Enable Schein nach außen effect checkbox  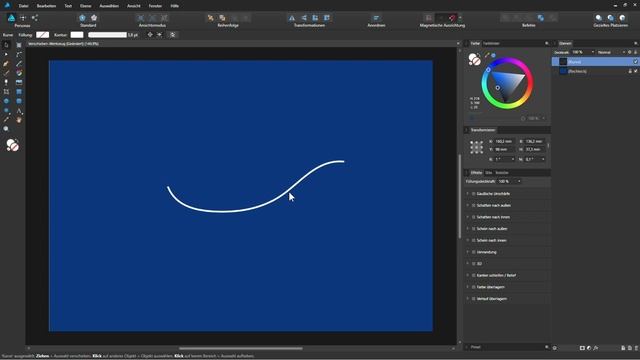(473, 229)
